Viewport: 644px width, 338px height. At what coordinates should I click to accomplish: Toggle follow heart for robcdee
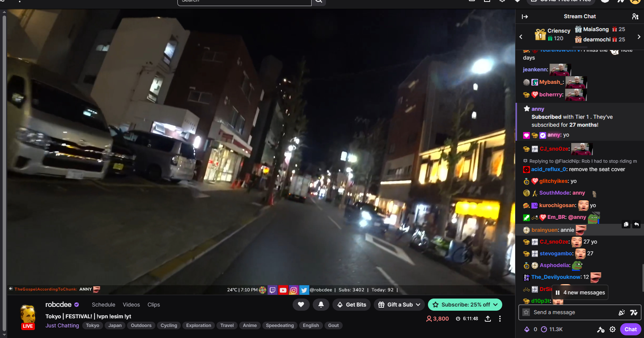[x=301, y=305]
